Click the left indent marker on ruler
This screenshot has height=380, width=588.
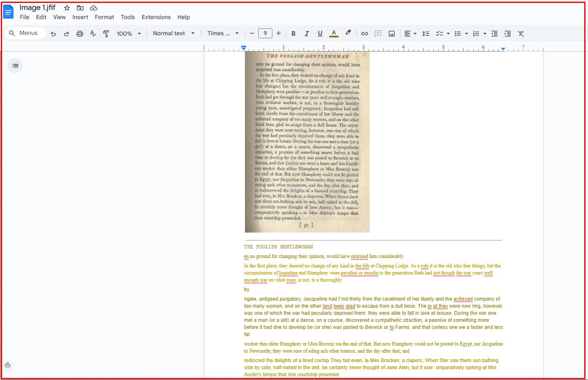(x=244, y=49)
